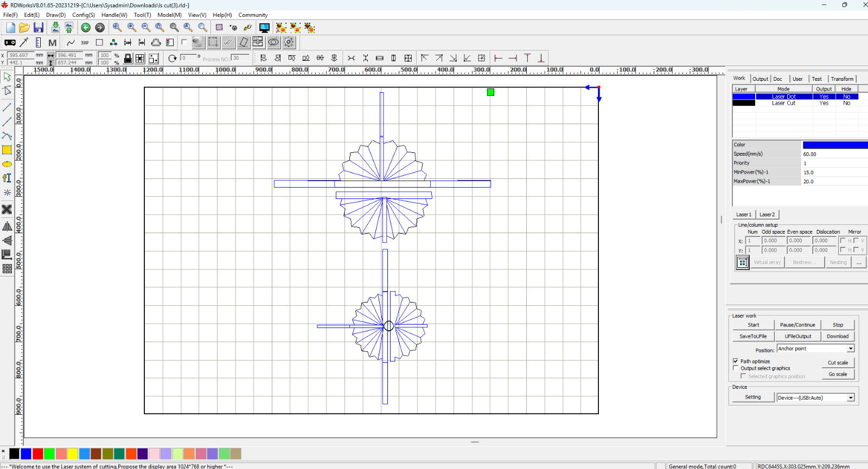Click the bold M icon in the toolbar

(x=53, y=42)
